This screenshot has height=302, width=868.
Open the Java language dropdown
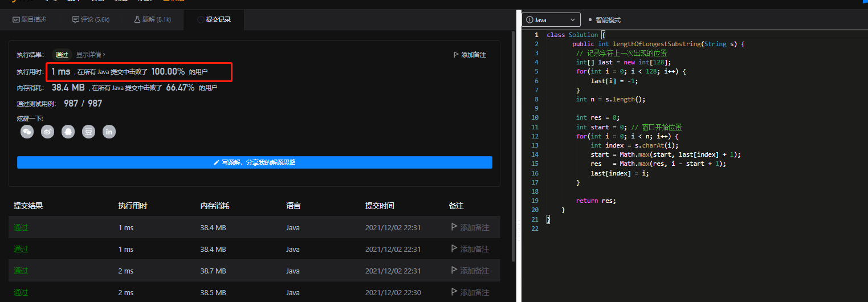(551, 20)
